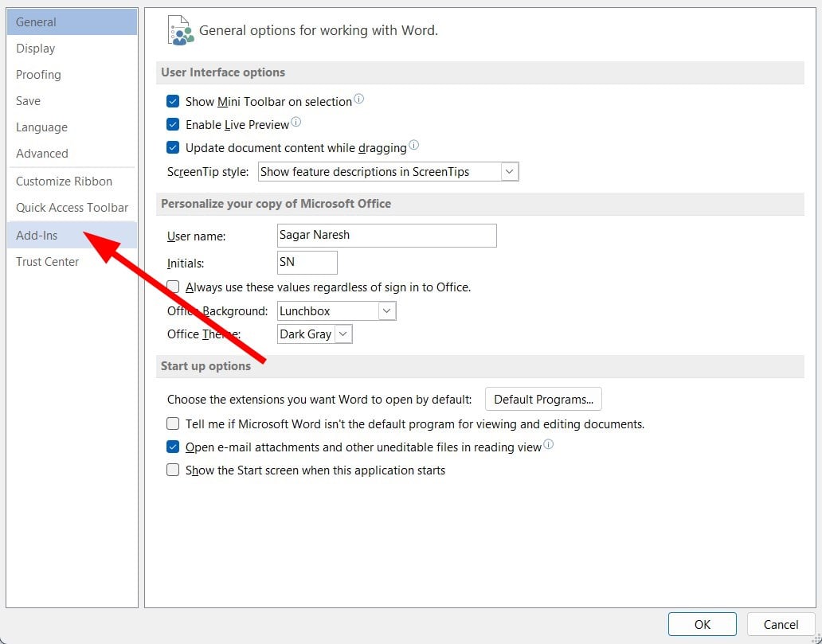Click the Initials input field
Viewport: 822px width, 644px height.
tap(307, 263)
